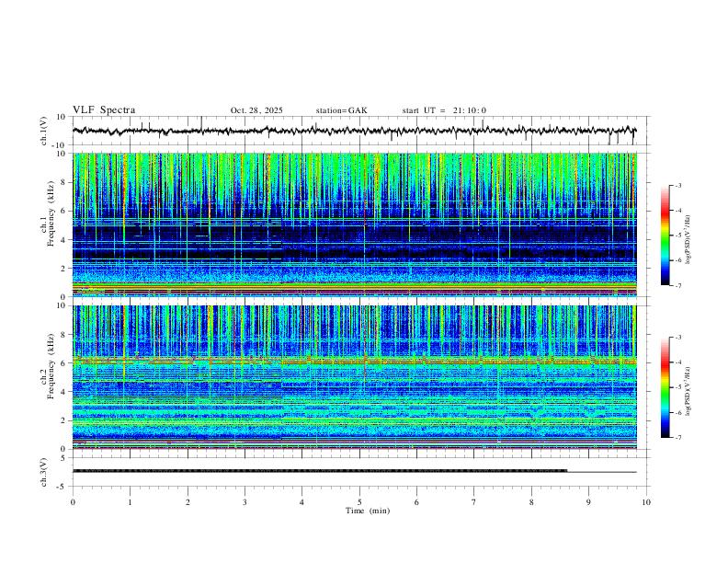Select the "start UT = 21:10:0" text
The image size is (728, 563).
444,110
